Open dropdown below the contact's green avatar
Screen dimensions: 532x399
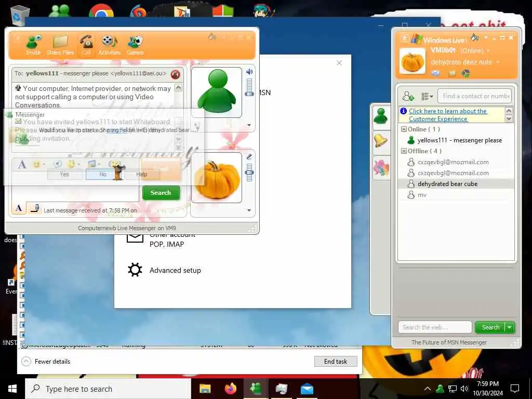coord(249,125)
